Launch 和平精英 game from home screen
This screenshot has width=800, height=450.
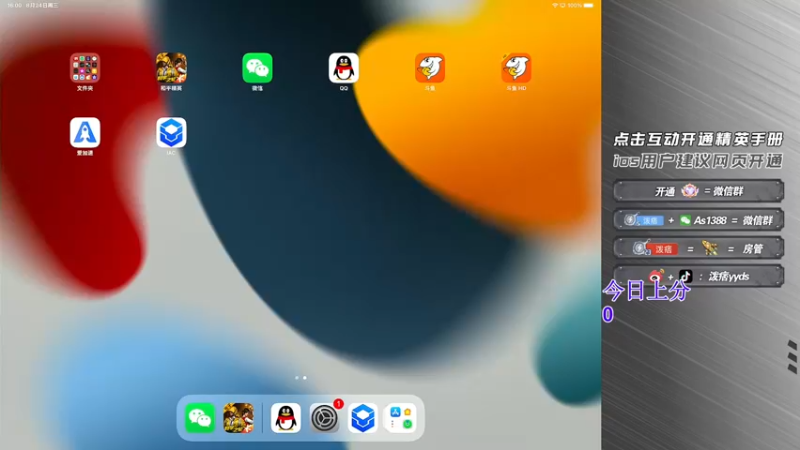click(171, 68)
